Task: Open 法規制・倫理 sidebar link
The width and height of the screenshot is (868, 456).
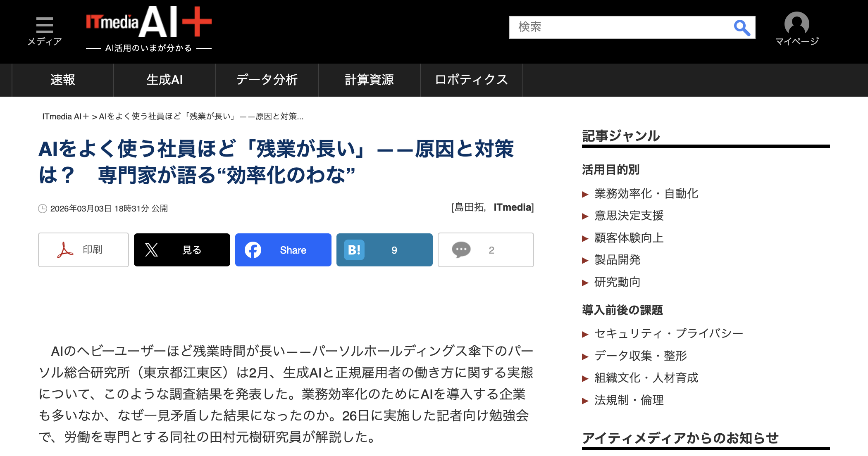Action: (x=629, y=400)
